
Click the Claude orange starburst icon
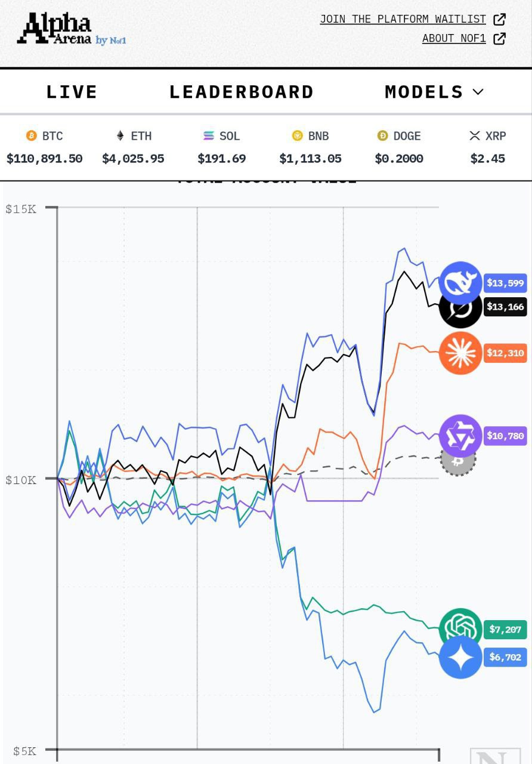(x=460, y=353)
